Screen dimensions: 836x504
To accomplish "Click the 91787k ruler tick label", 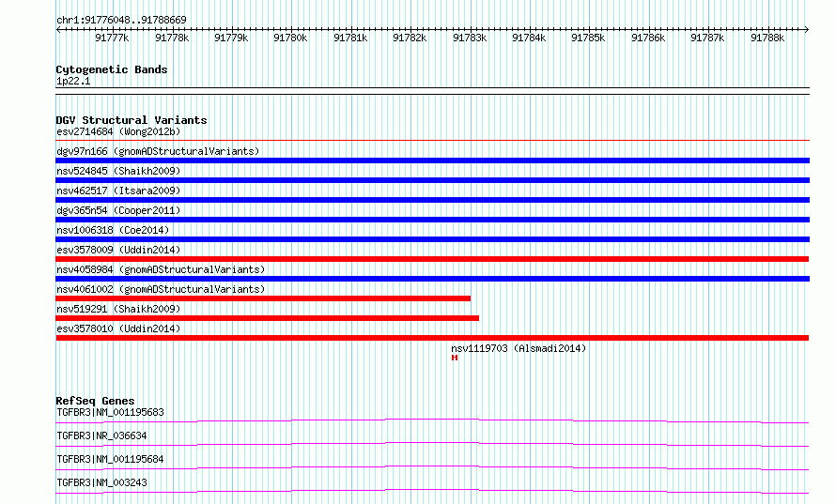I will coord(707,38).
